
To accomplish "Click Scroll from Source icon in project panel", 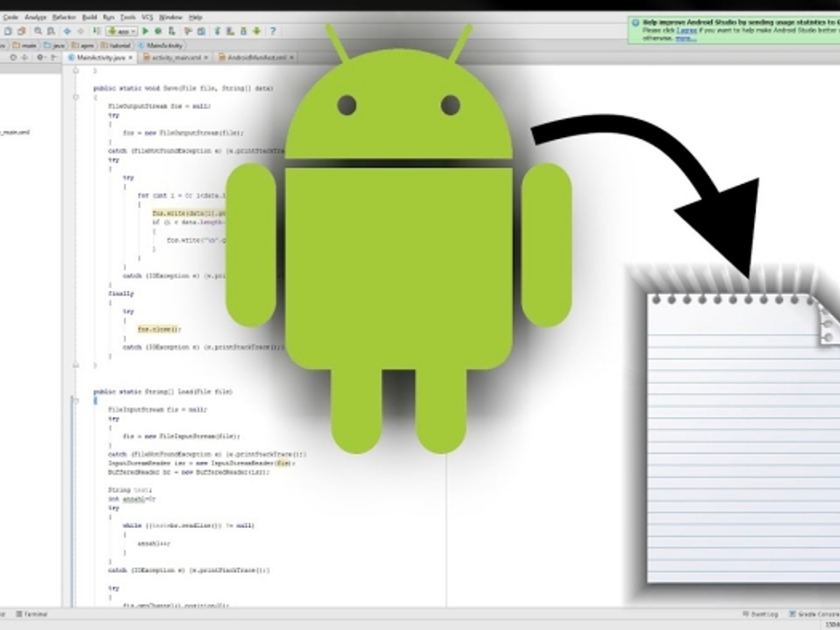I will [x=13, y=57].
